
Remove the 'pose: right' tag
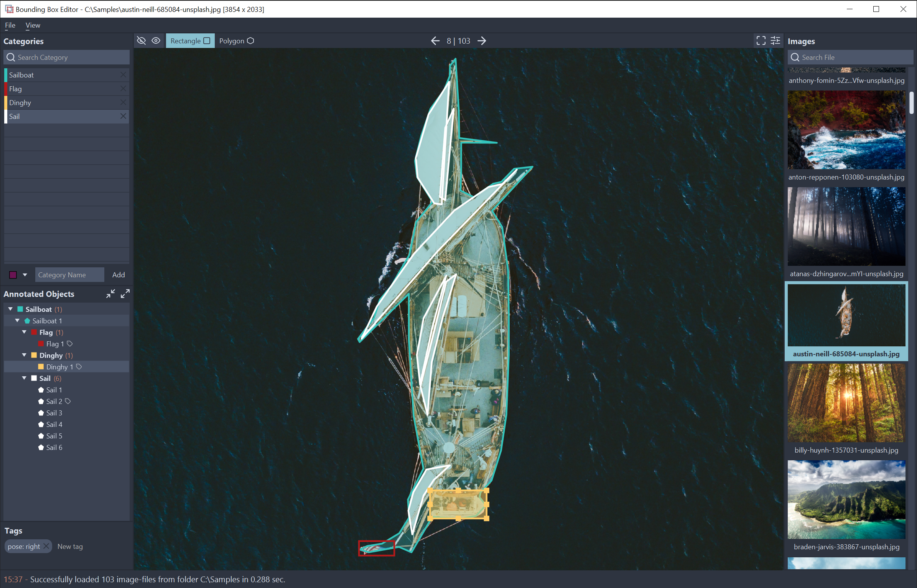coord(46,546)
